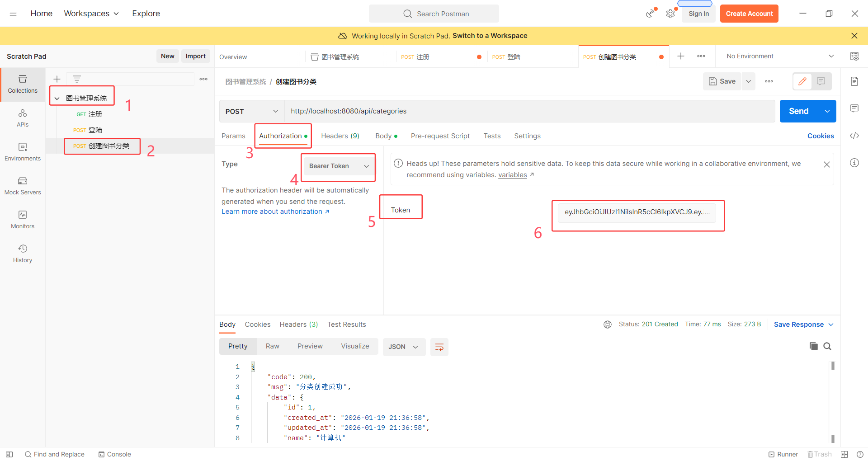Open the No Environment dropdown
The width and height of the screenshot is (868, 461).
(x=780, y=56)
